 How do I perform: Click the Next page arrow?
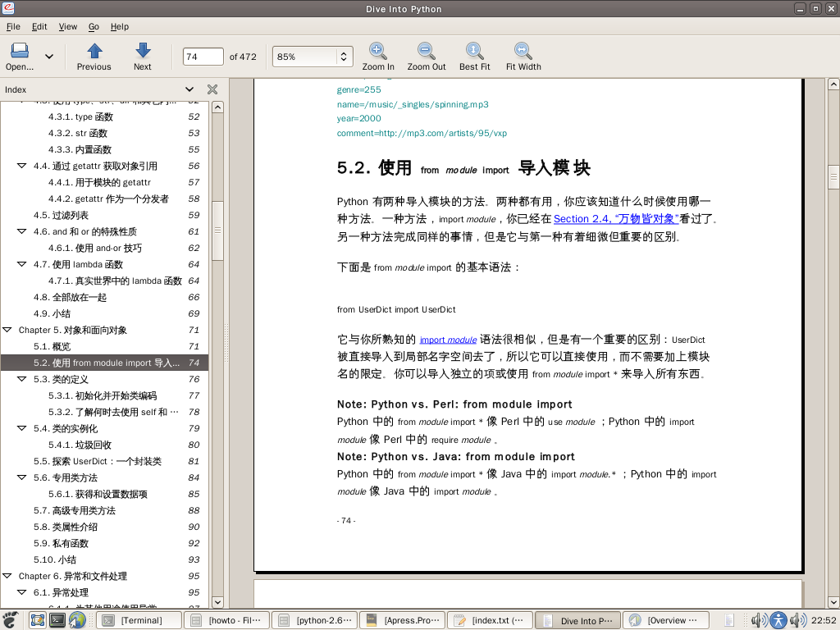[x=143, y=51]
